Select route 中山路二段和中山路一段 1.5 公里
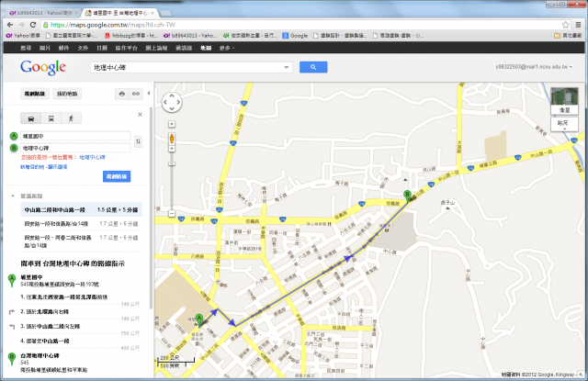Screen dimensions: 588x381 (82, 210)
